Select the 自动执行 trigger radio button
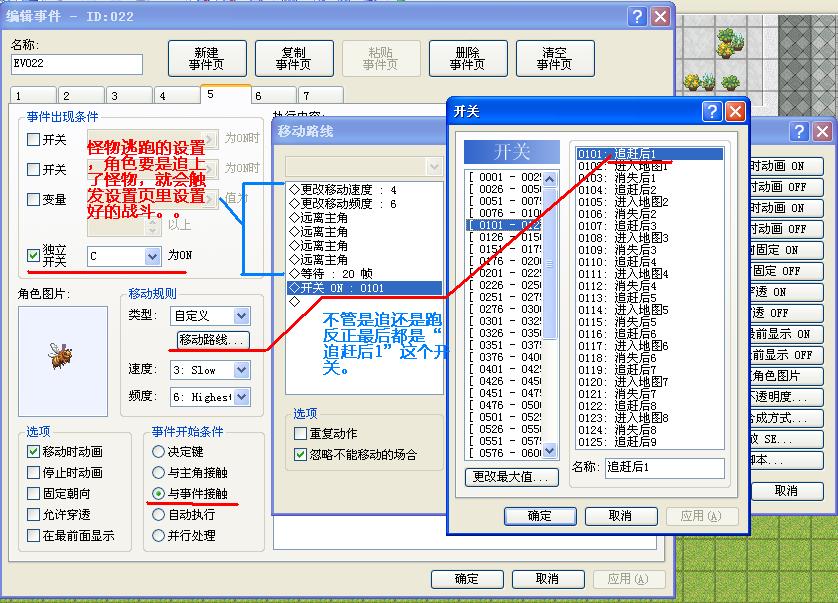This screenshot has width=838, height=603. (158, 514)
